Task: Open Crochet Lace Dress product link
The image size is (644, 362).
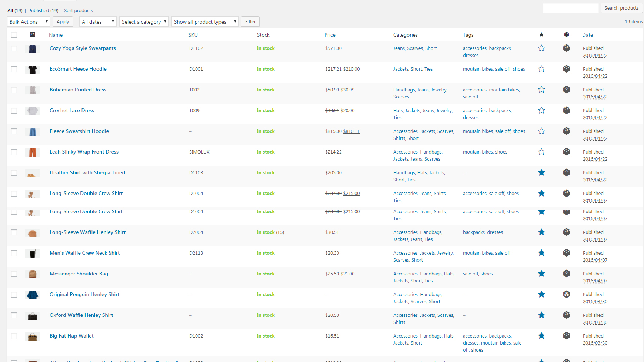Action: click(x=72, y=110)
